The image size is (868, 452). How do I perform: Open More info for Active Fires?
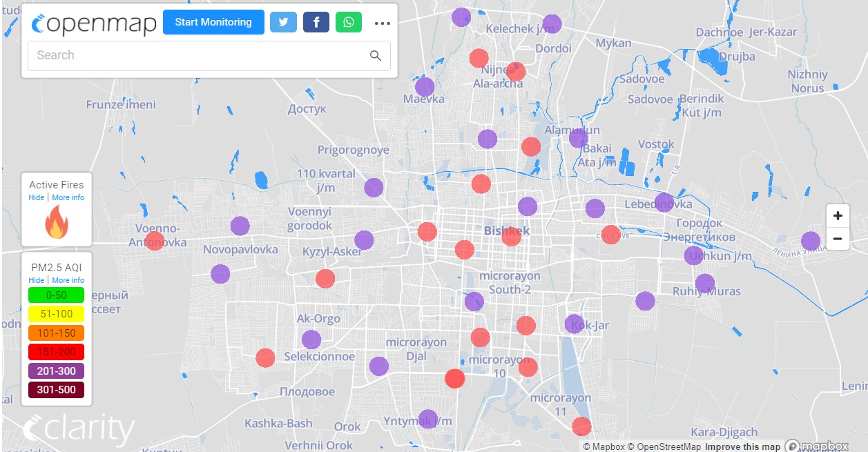(68, 197)
